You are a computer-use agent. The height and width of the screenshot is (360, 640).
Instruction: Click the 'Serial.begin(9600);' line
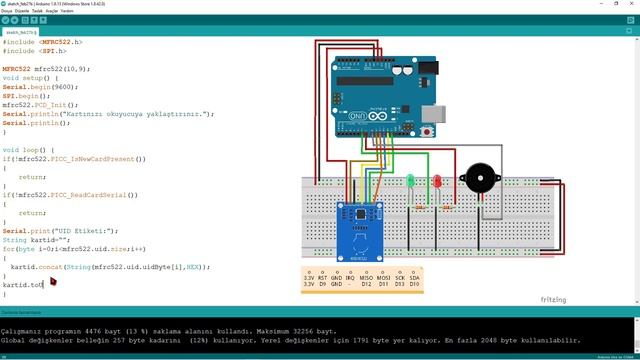click(40, 87)
